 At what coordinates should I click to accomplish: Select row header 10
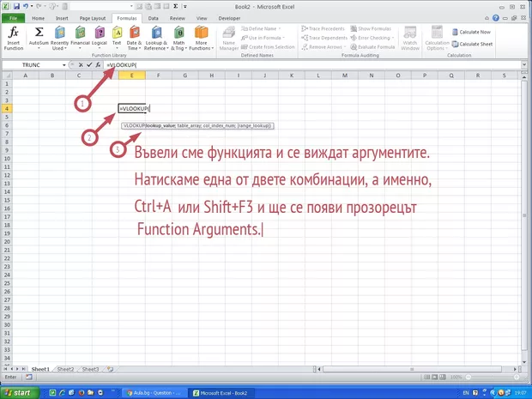point(7,159)
